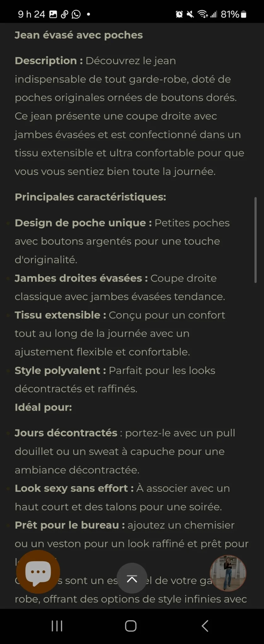Tap the alarm clock status icon
Screen dimensions: 264x644
[179, 14]
